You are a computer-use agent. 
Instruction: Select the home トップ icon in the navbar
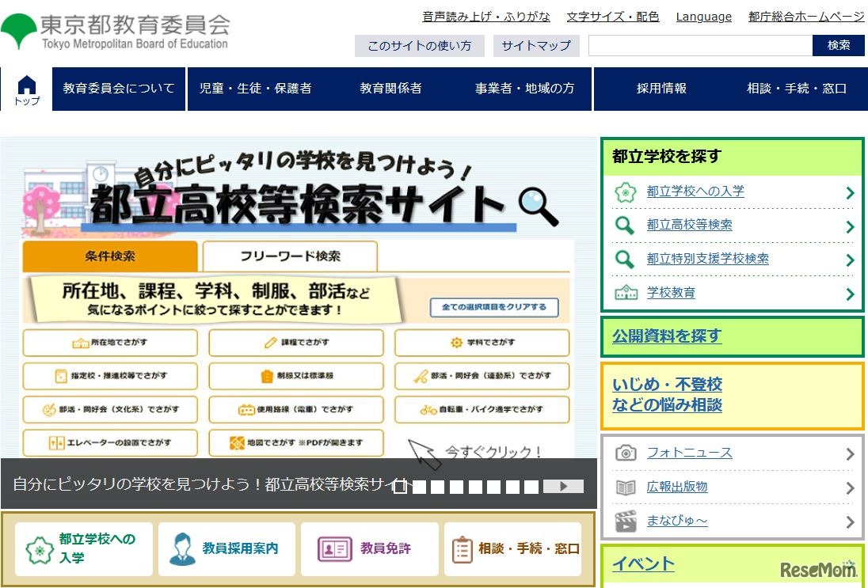point(25,87)
